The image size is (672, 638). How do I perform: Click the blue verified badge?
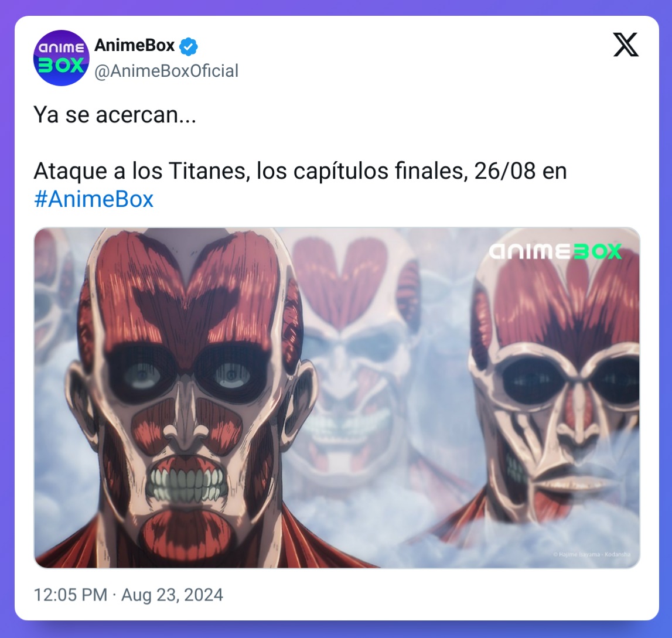[x=188, y=46]
